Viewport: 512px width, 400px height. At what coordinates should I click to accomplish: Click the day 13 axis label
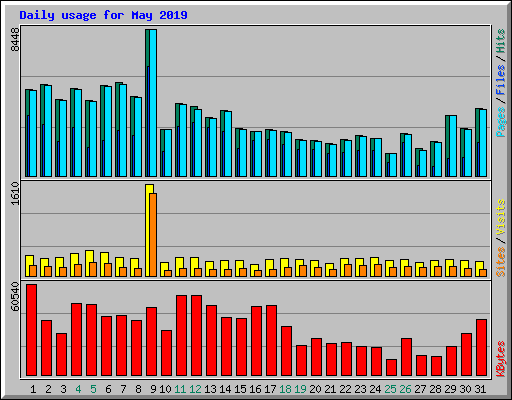tap(210, 389)
